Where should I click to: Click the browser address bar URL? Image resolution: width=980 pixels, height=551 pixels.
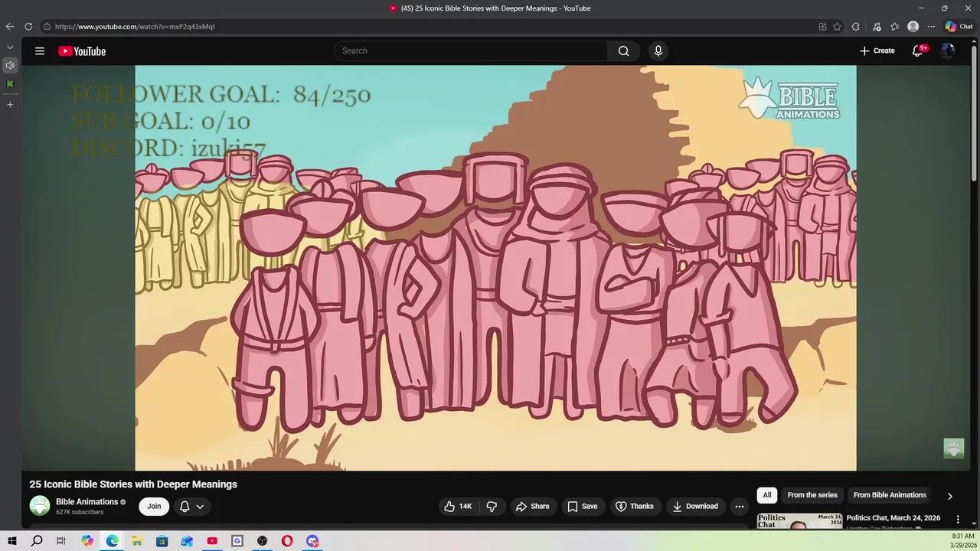pyautogui.click(x=135, y=26)
